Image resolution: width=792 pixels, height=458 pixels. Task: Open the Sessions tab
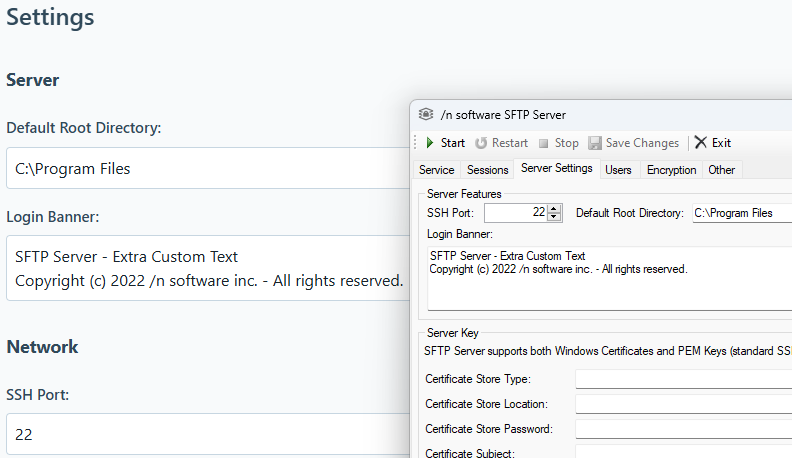(488, 170)
